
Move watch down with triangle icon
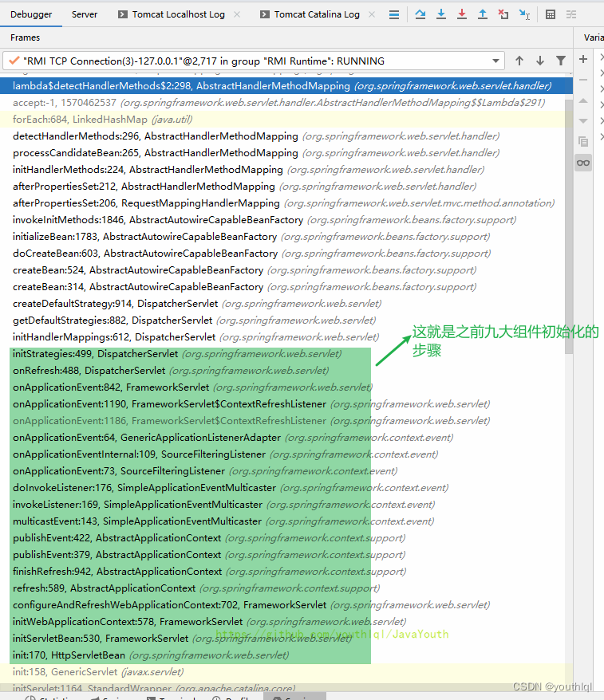tap(583, 120)
